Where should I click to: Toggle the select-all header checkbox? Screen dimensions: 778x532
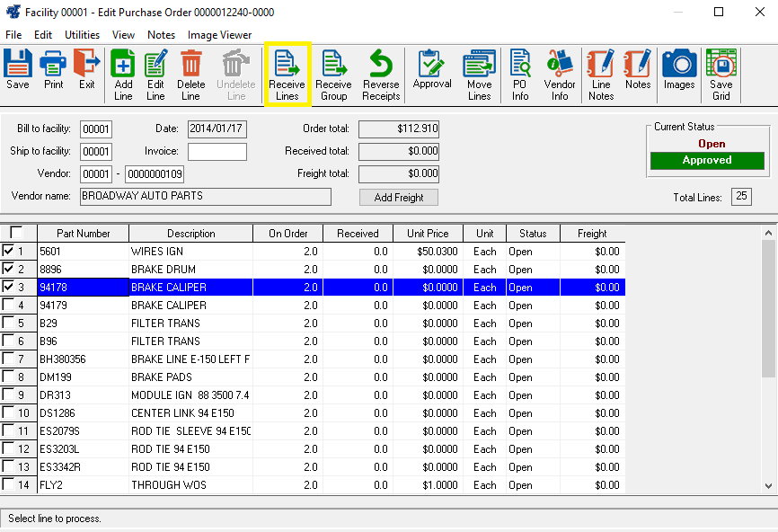(16, 233)
